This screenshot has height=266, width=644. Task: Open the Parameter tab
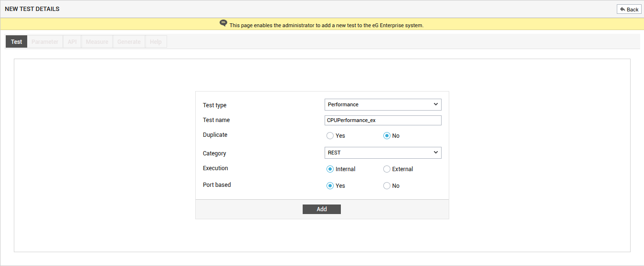click(x=45, y=42)
